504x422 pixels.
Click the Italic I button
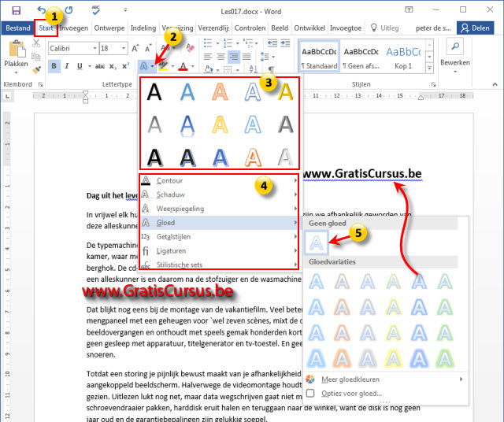[66, 66]
